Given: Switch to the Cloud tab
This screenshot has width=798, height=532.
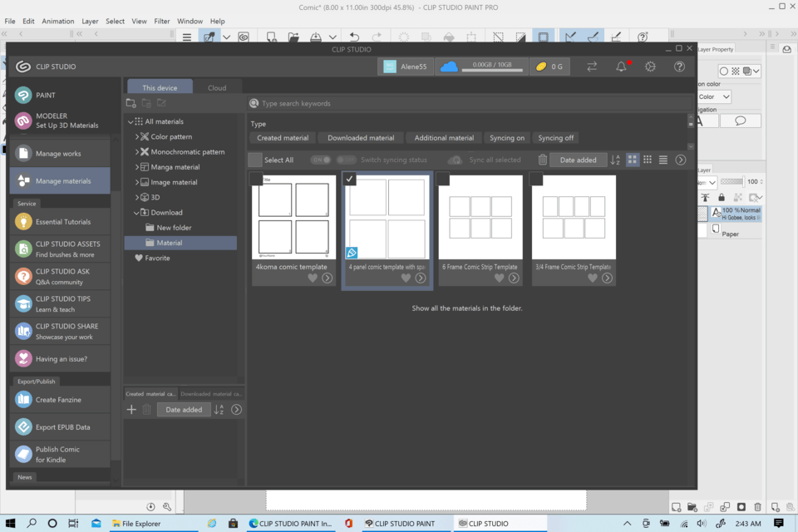Looking at the screenshot, I should (x=217, y=87).
